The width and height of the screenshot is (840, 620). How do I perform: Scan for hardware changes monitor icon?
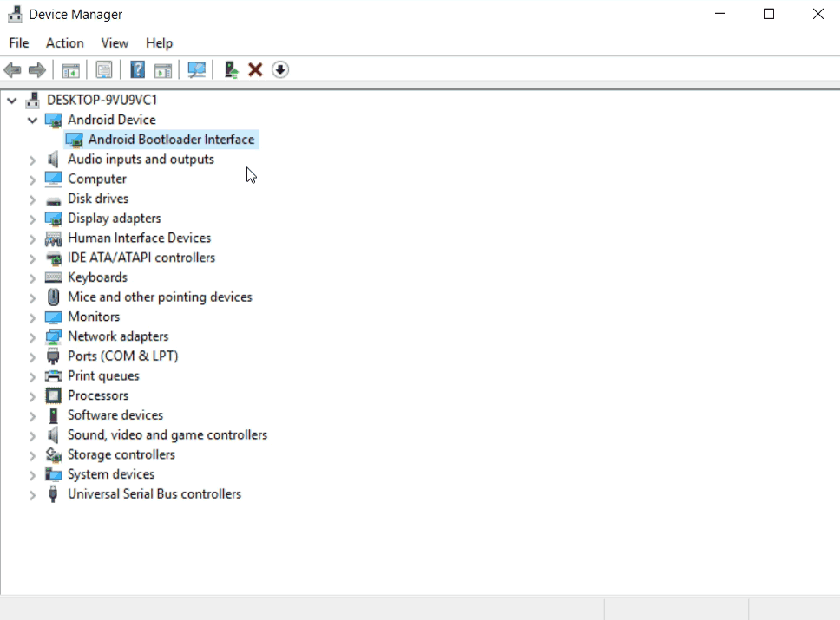(197, 69)
